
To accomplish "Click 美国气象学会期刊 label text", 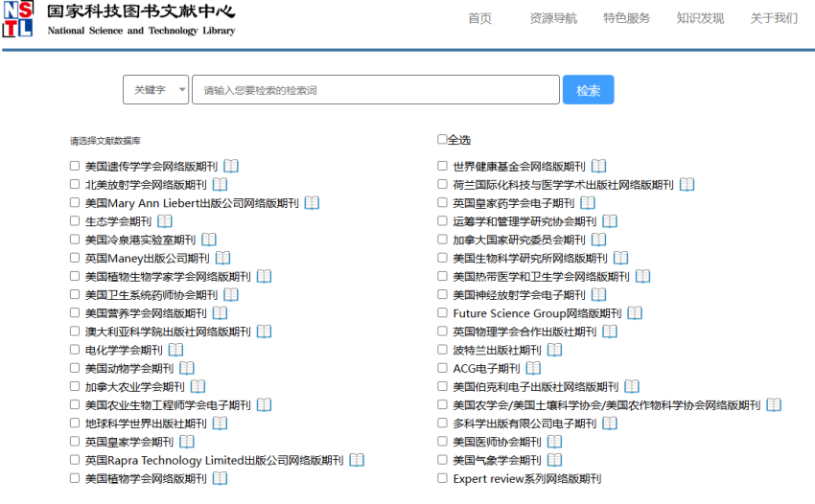I will pyautogui.click(x=497, y=460).
